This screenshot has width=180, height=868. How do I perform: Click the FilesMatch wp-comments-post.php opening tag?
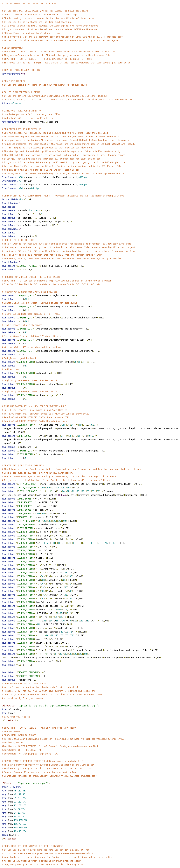pos(26,783)
